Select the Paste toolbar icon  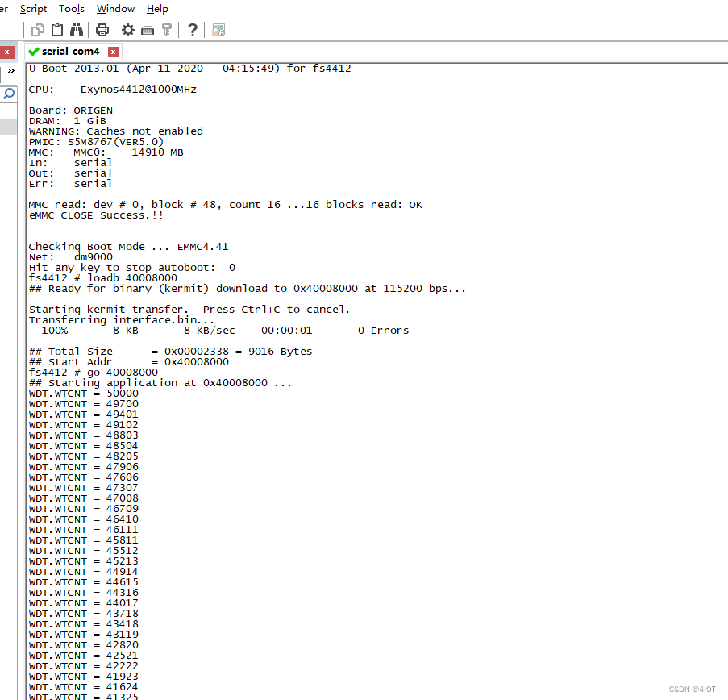pos(56,29)
